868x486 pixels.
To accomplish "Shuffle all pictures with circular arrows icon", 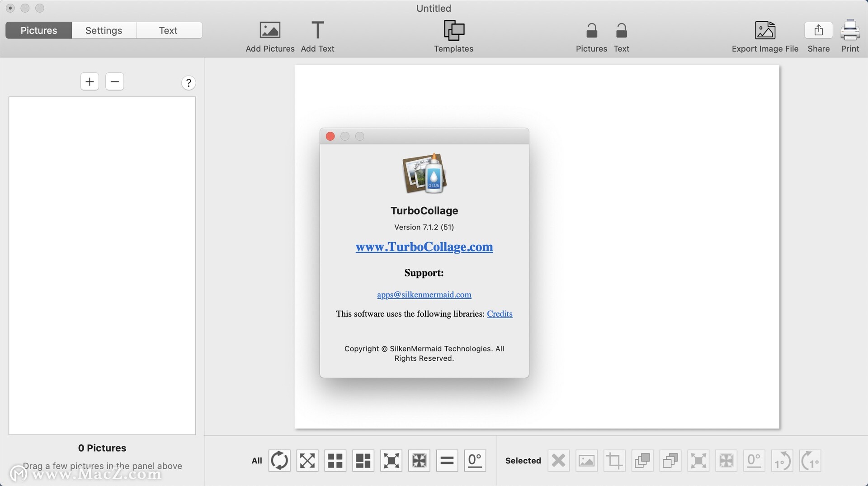I will pos(279,461).
